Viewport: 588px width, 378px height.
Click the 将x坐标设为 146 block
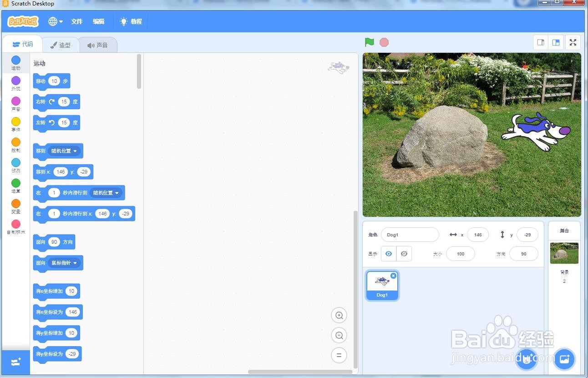click(58, 312)
